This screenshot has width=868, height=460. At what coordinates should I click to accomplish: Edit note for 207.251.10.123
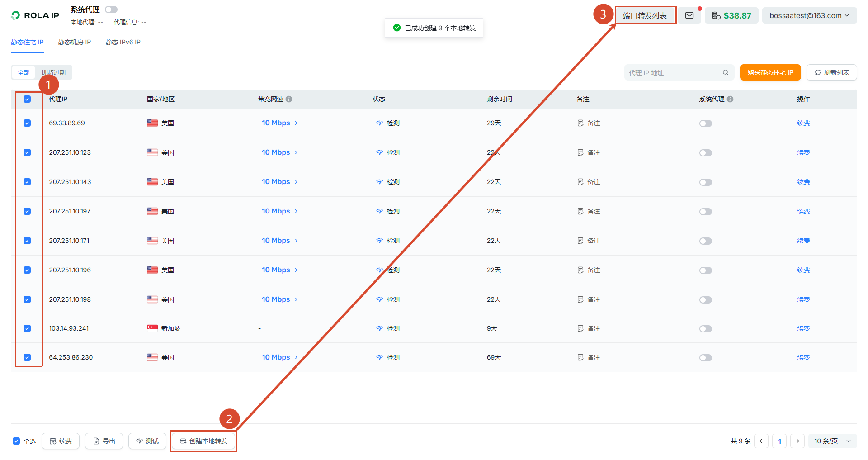pos(589,152)
